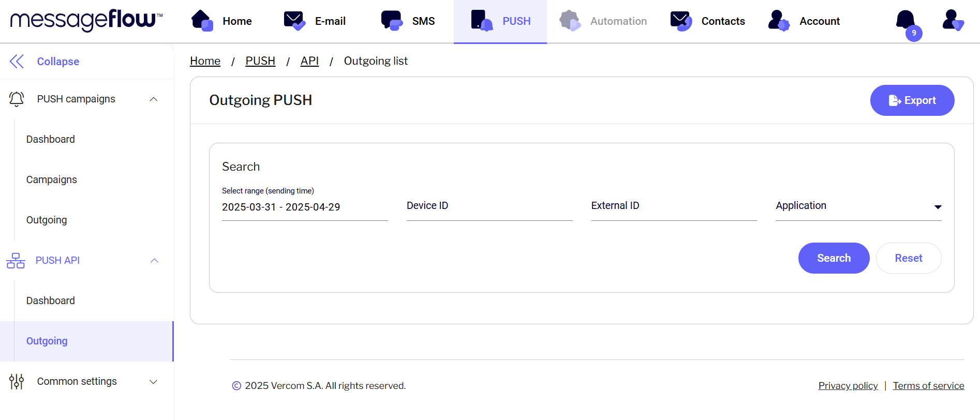Click the Reset button
980x420 pixels.
(x=908, y=258)
